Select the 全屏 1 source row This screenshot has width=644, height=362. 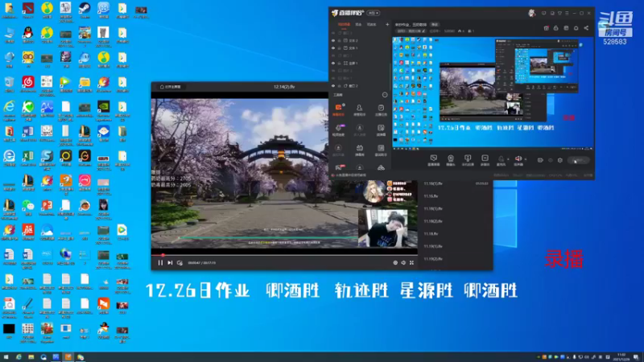click(x=360, y=64)
